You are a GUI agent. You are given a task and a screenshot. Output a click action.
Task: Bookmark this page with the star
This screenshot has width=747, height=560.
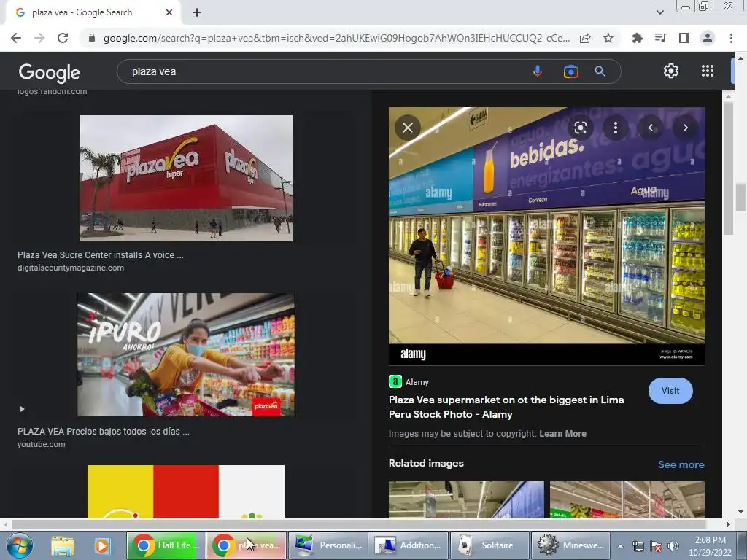click(x=608, y=38)
